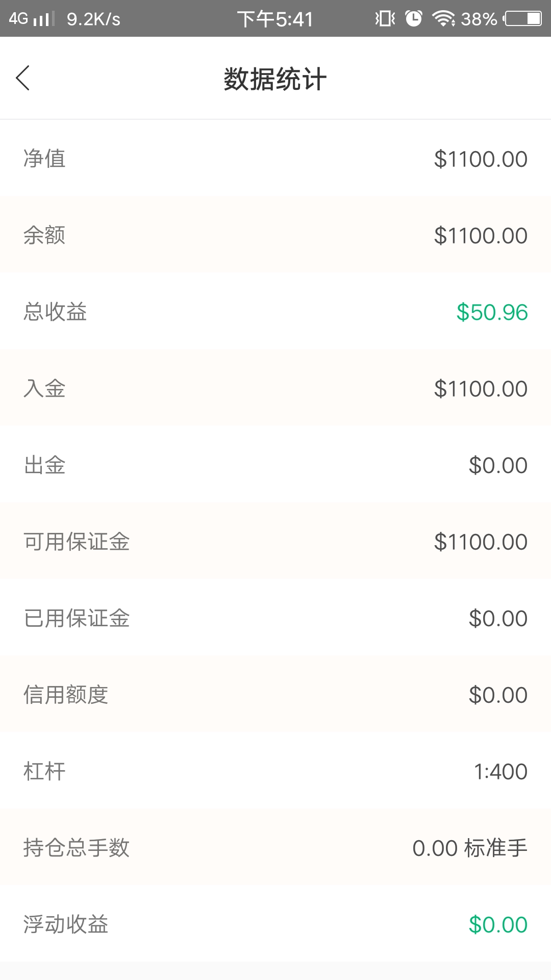
Task: Tap the 持仓总手数 label
Action: point(77,848)
